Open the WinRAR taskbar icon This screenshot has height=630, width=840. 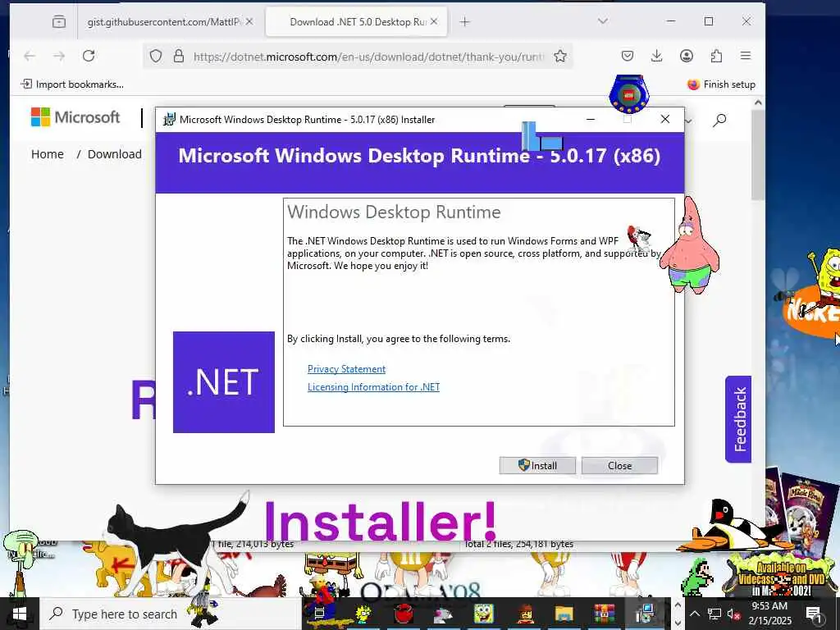pyautogui.click(x=605, y=614)
